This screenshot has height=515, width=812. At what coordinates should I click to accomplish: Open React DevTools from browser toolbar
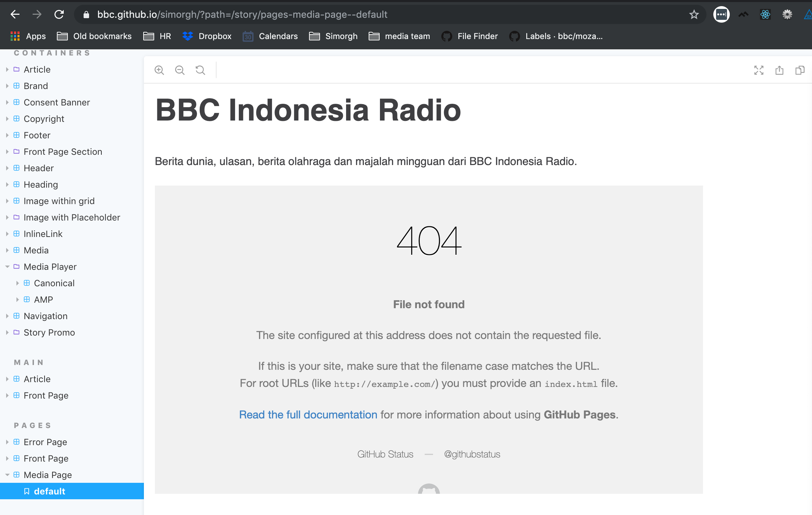click(765, 14)
